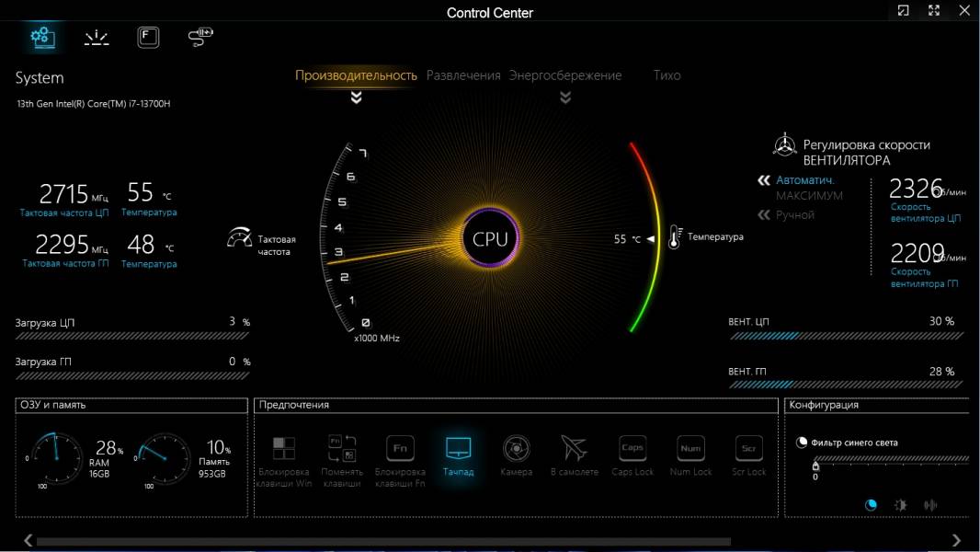980x552 pixels.
Task: Click the storage Память usage gauge
Action: point(165,458)
